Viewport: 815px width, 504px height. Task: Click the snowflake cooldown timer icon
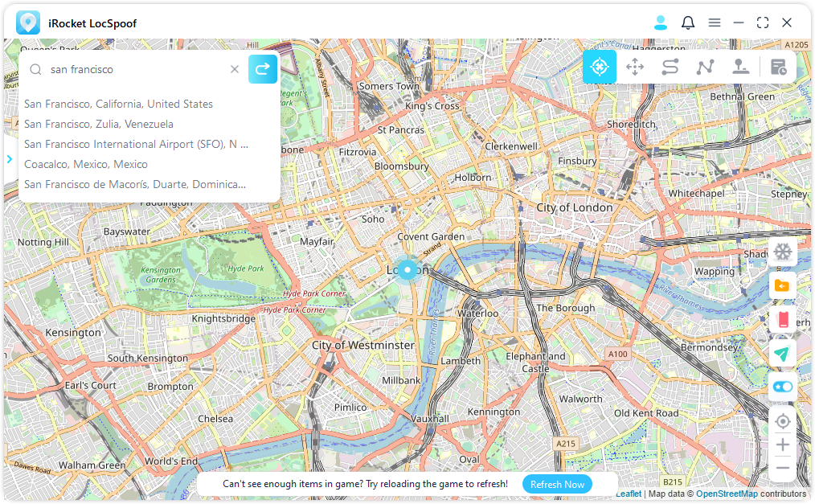[783, 252]
